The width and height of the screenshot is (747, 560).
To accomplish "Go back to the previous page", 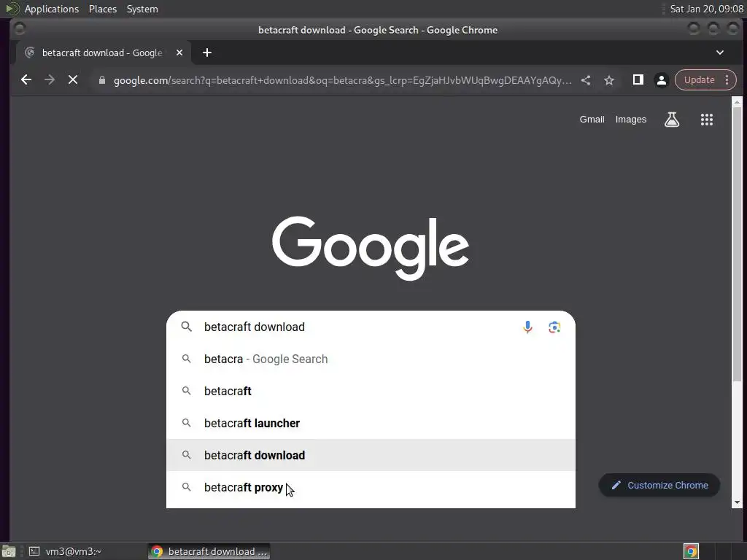I will click(x=26, y=80).
